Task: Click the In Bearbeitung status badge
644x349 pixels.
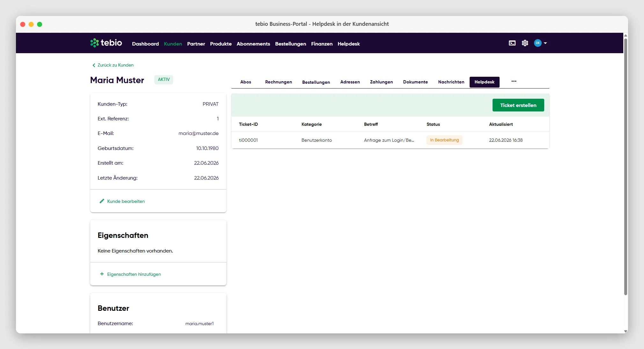Action: (444, 140)
